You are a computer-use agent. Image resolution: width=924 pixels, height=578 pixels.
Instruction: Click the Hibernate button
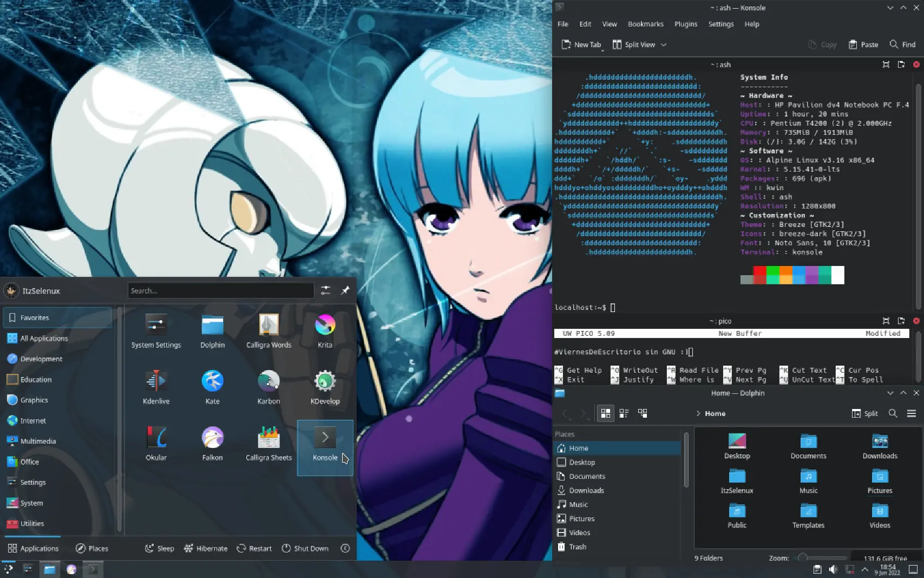click(206, 548)
